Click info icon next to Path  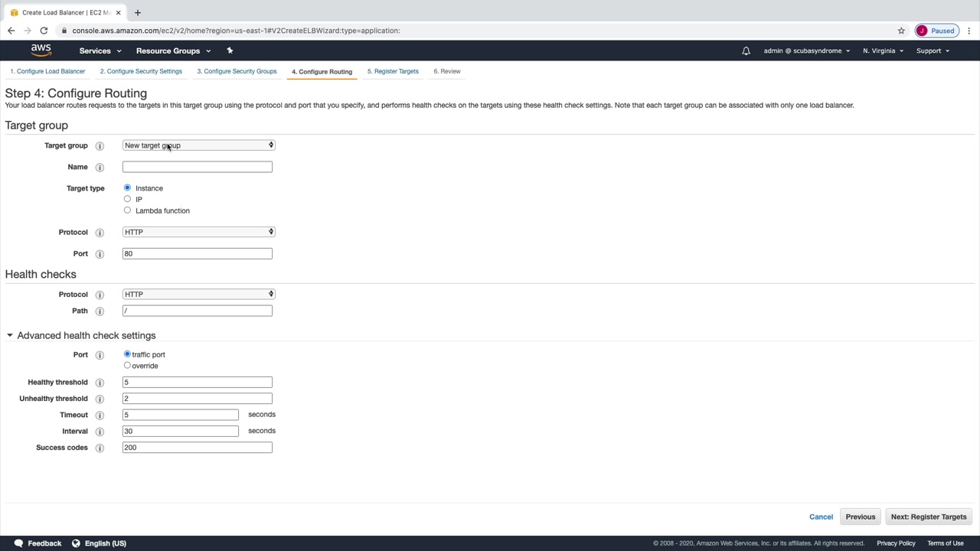100,311
